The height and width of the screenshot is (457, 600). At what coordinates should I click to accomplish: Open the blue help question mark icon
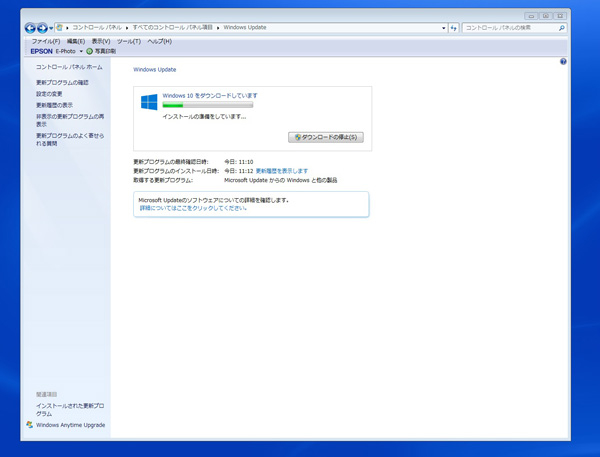coord(563,62)
